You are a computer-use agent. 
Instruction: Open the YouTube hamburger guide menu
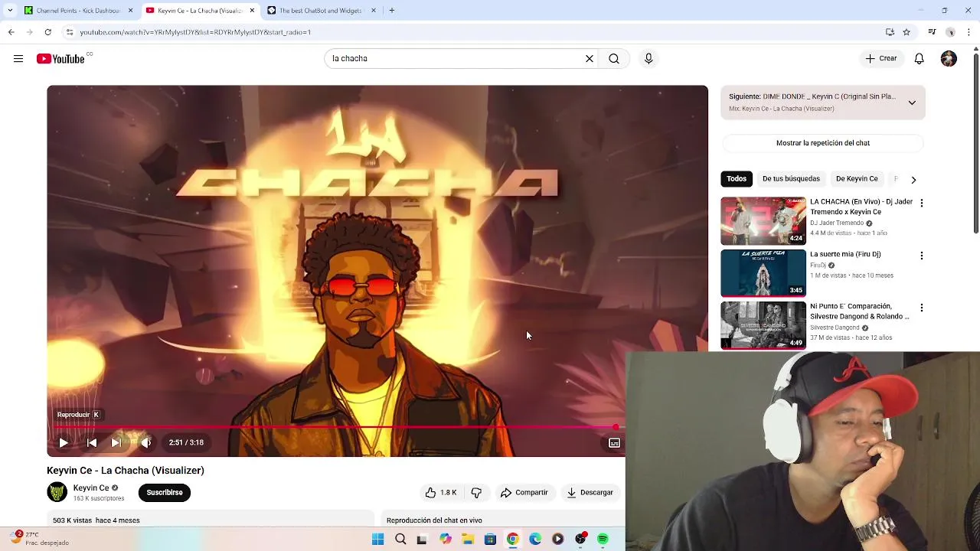click(18, 59)
